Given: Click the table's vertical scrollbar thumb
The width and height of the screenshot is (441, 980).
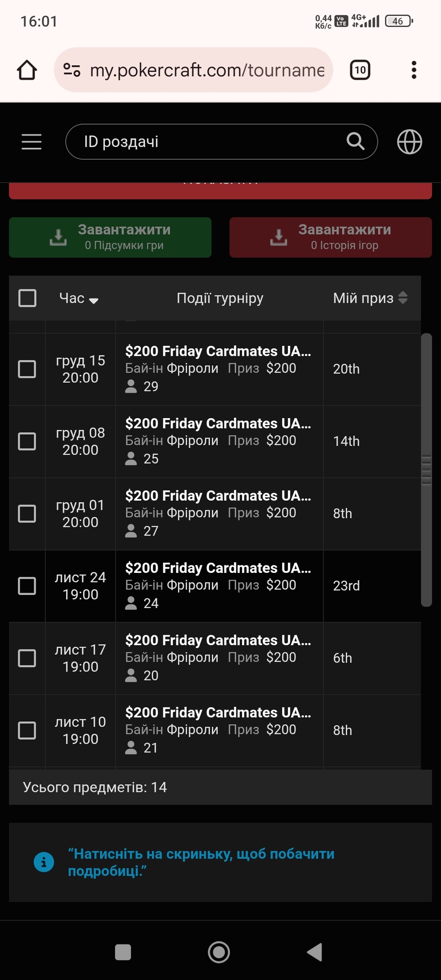Looking at the screenshot, I should click(x=426, y=470).
